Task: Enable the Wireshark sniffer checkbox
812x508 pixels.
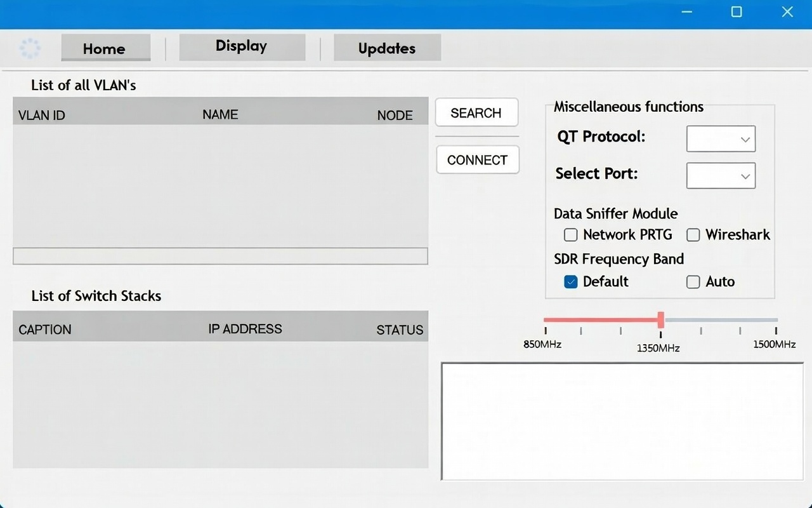Action: (x=693, y=235)
